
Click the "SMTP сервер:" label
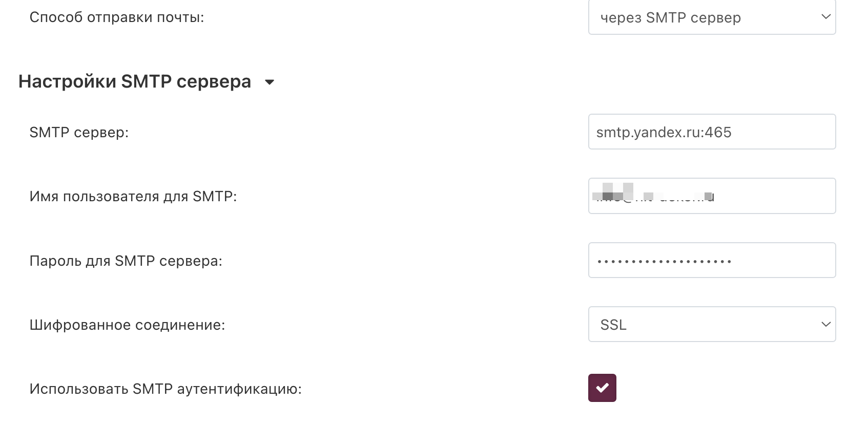point(79,133)
